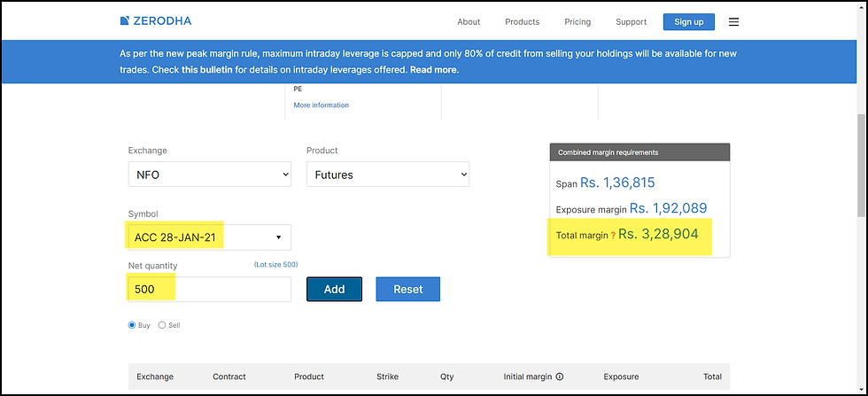Click the Exchange column header in table

[155, 377]
